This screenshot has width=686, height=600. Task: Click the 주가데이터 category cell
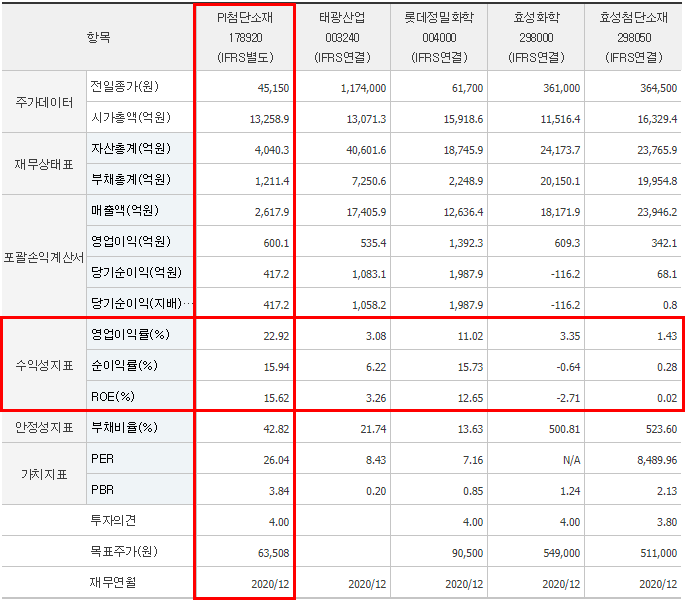coord(44,102)
